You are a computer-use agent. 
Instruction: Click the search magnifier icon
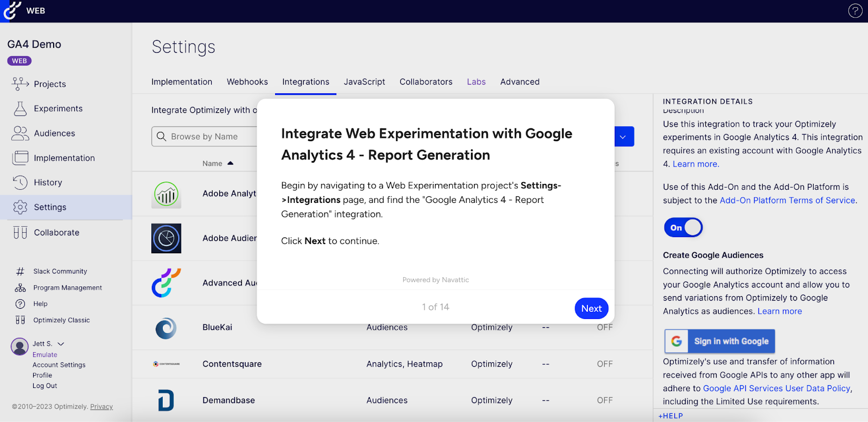pos(161,136)
